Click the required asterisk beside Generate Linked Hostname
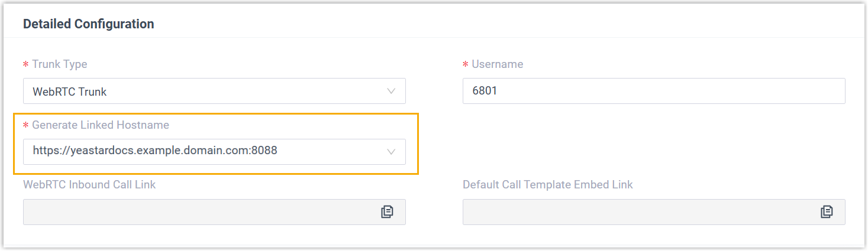This screenshot has height=251, width=868. pos(25,126)
